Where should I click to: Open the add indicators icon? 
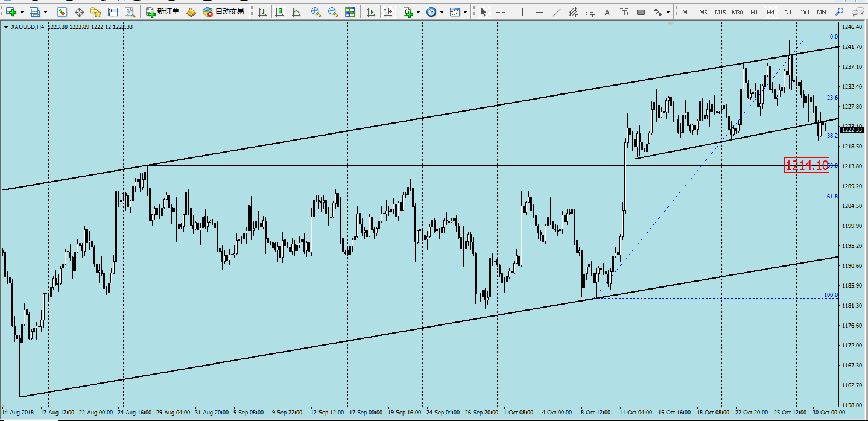(408, 11)
